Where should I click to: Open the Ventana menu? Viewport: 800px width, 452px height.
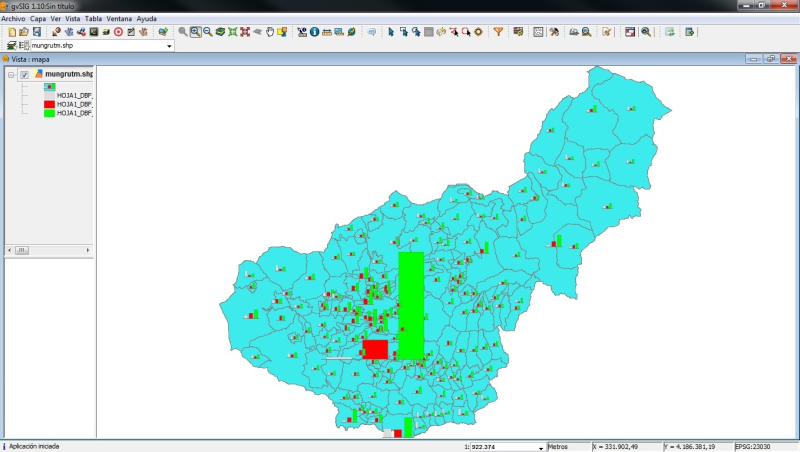click(x=119, y=18)
